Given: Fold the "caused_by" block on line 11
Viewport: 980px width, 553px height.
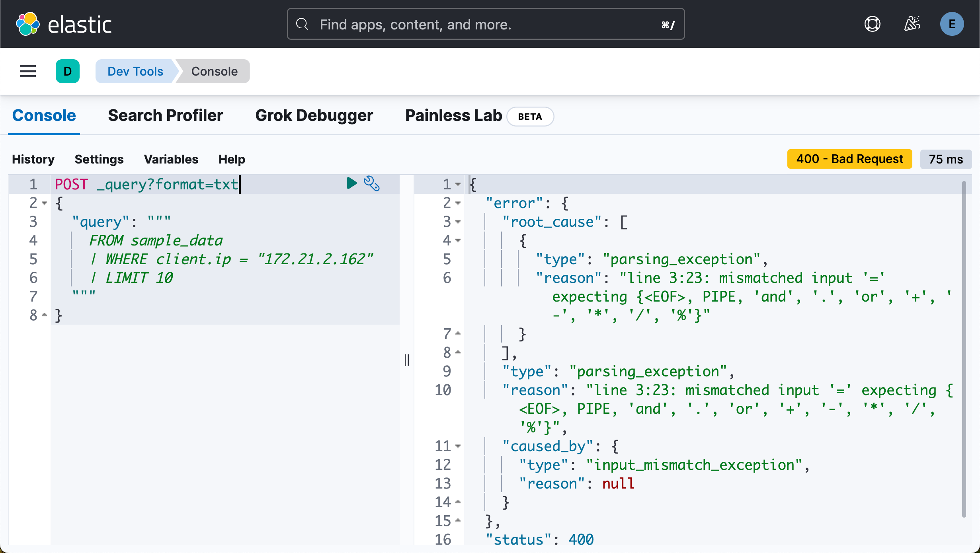Looking at the screenshot, I should tap(458, 446).
